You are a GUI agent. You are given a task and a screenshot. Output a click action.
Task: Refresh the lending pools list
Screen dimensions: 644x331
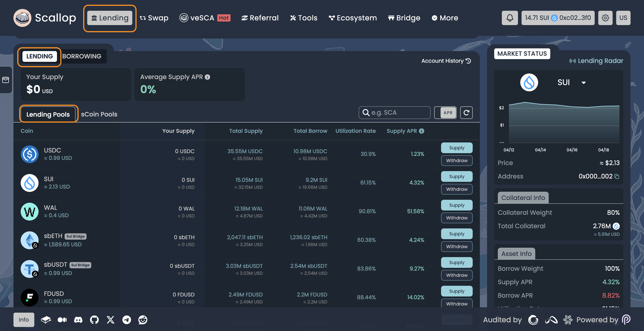[x=466, y=113]
